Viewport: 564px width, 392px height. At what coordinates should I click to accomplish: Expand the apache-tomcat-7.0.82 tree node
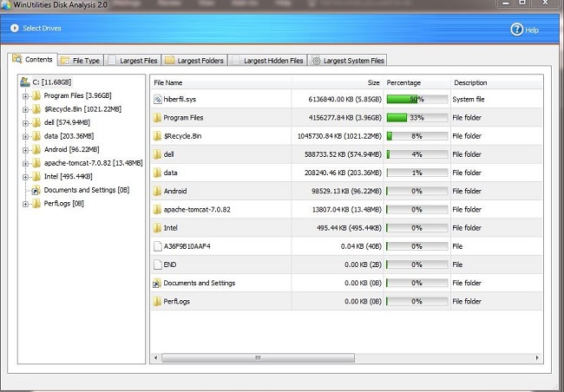click(x=25, y=164)
